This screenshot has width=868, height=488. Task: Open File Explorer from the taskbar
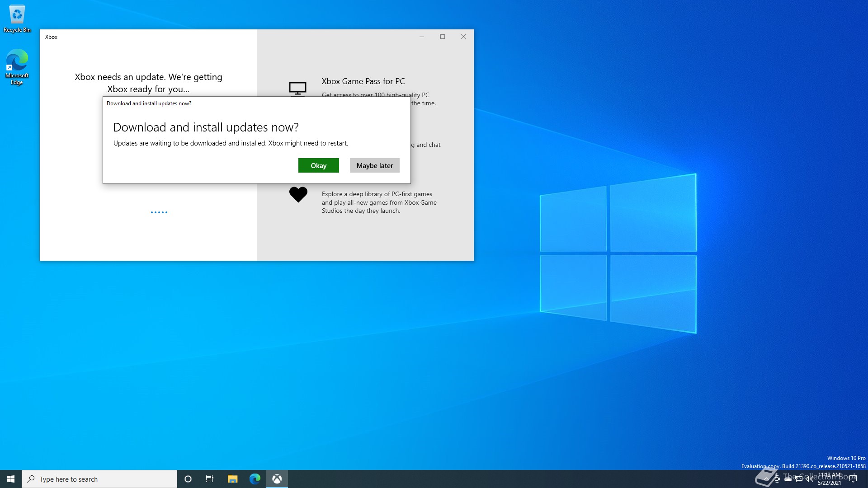(232, 479)
